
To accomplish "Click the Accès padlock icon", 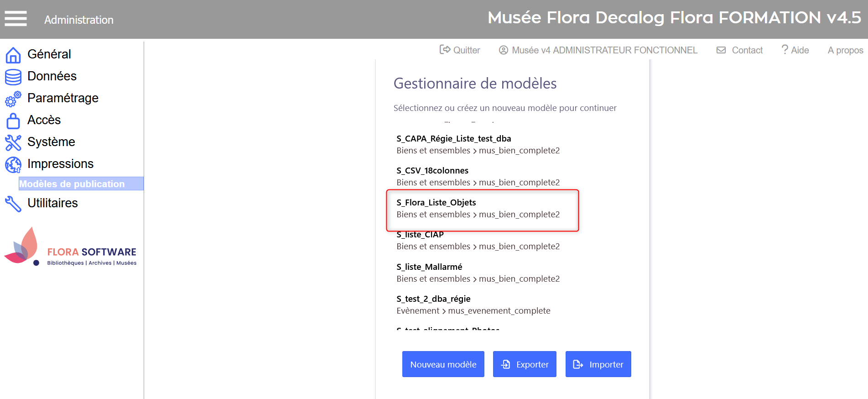I will coord(13,121).
